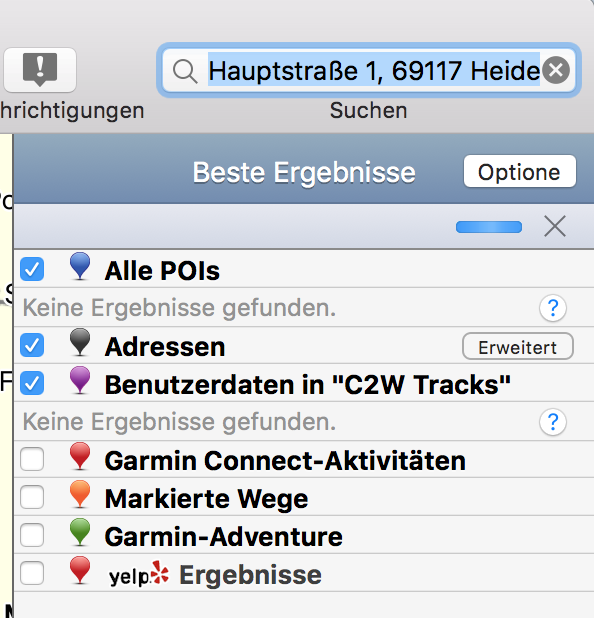Click the blue search progress indicator
The image size is (594, 618).
pos(489,227)
